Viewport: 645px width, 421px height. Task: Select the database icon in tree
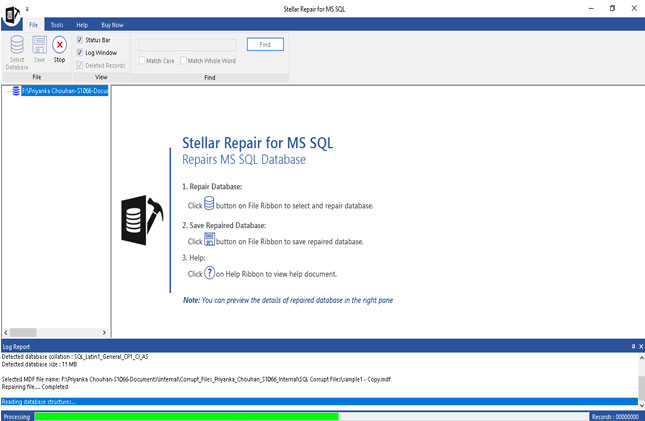16,91
